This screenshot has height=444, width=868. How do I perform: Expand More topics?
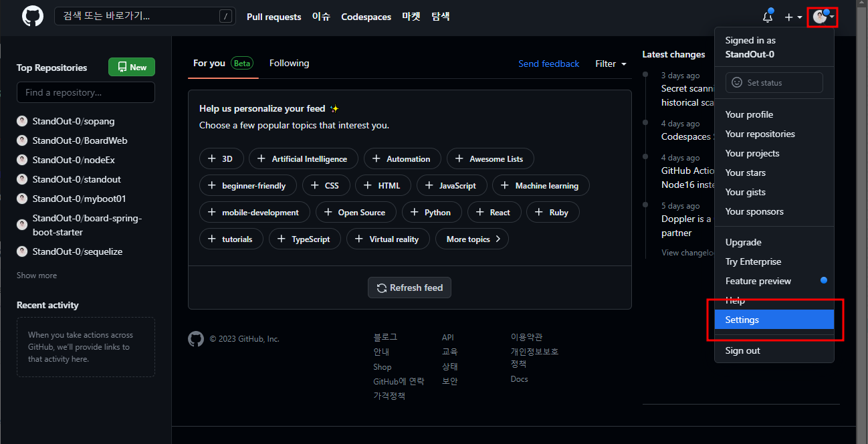click(472, 239)
